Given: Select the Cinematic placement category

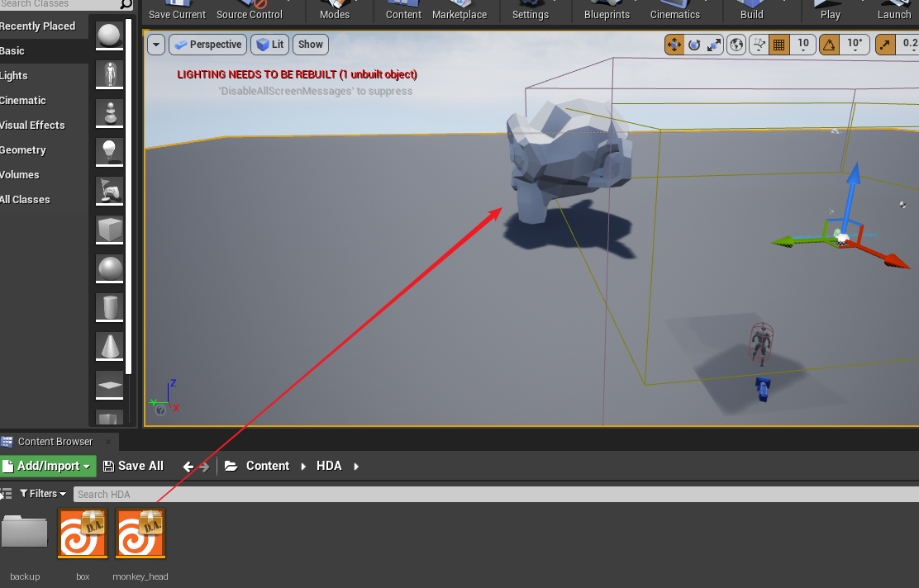Looking at the screenshot, I should tap(44, 100).
